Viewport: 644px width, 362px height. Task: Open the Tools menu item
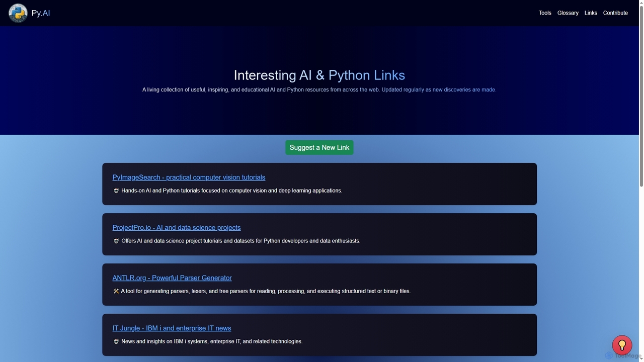click(545, 13)
